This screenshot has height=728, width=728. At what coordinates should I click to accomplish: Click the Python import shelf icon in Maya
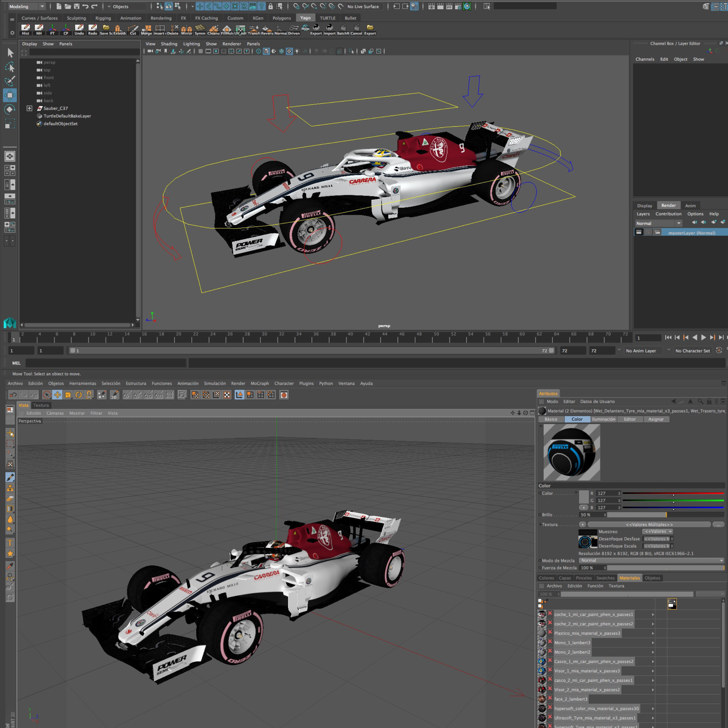pos(329,29)
